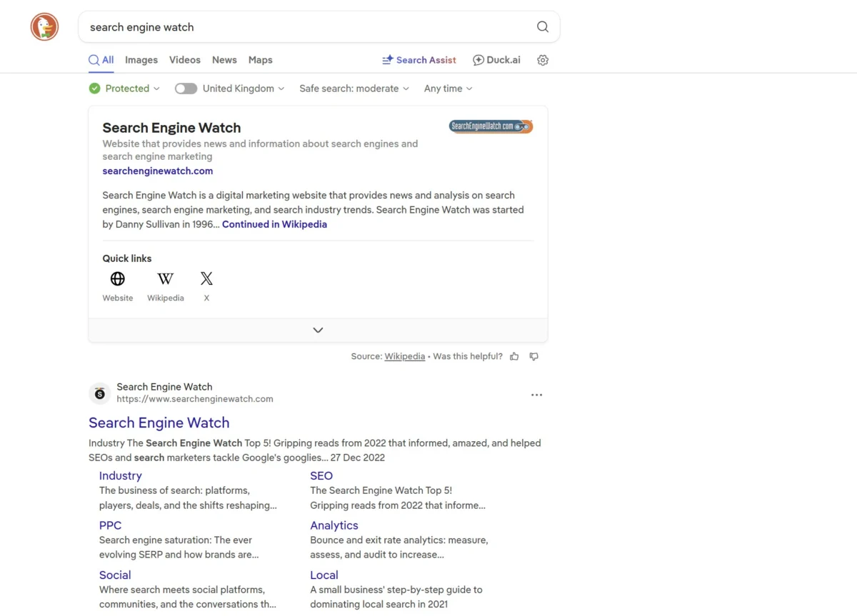This screenshot has width=857, height=616.
Task: Open Analytics sitelink
Action: (334, 525)
